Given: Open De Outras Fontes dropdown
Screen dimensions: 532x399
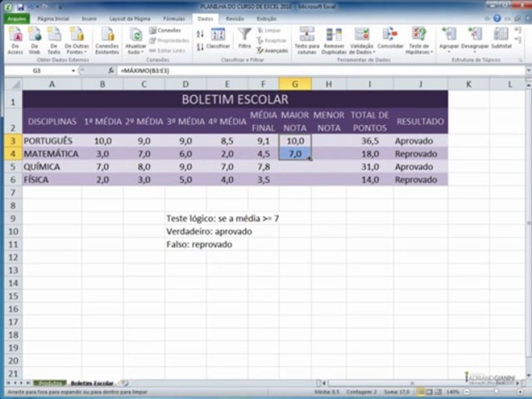Looking at the screenshot, I should point(76,40).
